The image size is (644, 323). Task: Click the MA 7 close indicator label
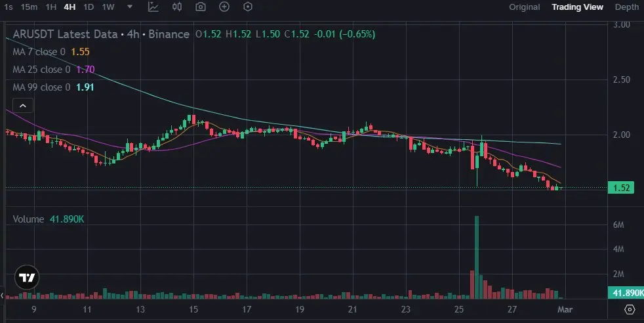39,52
